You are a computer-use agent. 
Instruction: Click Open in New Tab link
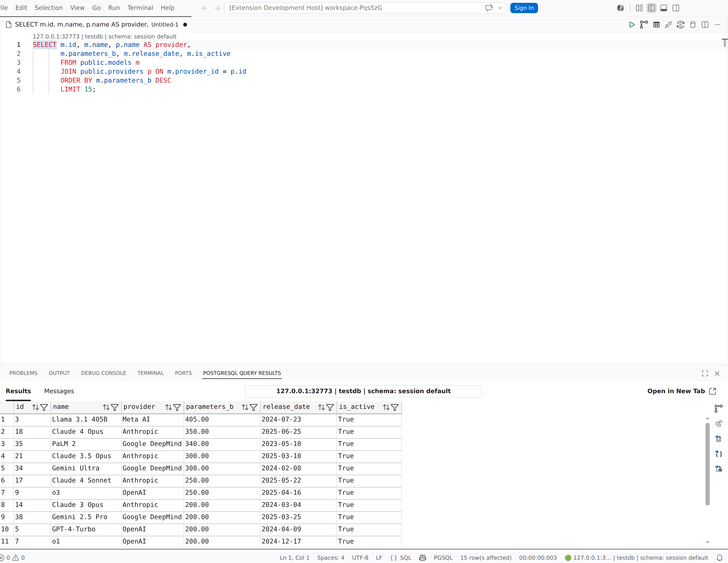[681, 391]
